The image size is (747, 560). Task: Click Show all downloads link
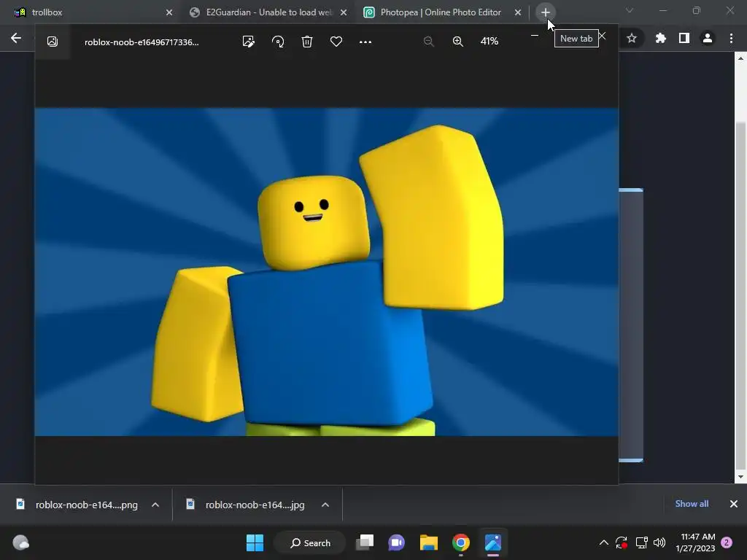pos(692,503)
